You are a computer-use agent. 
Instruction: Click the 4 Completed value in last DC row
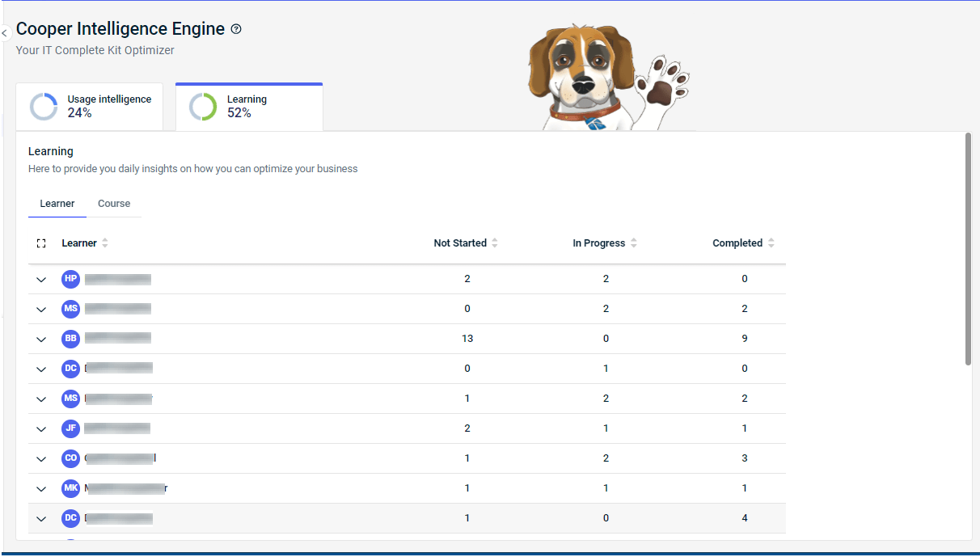(x=745, y=518)
